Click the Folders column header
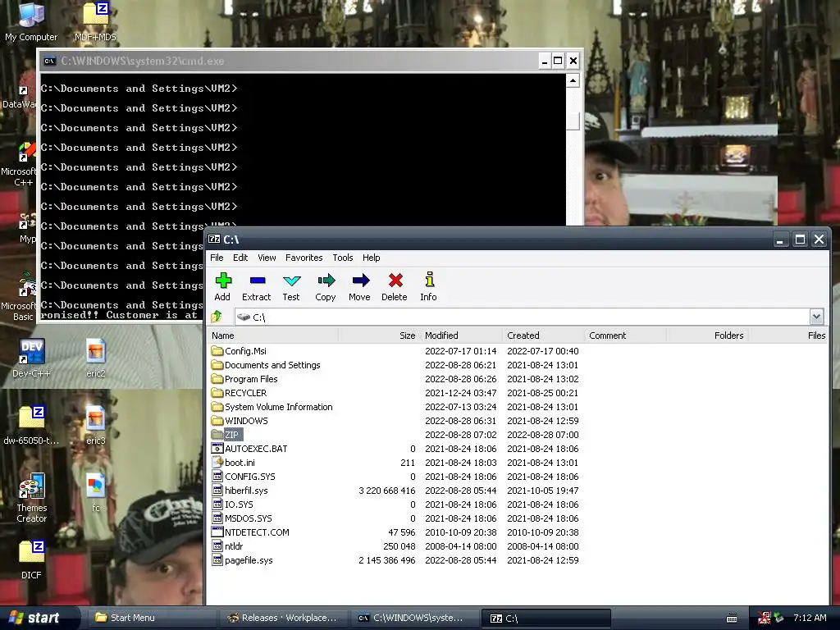The height and width of the screenshot is (630, 840). pos(708,336)
